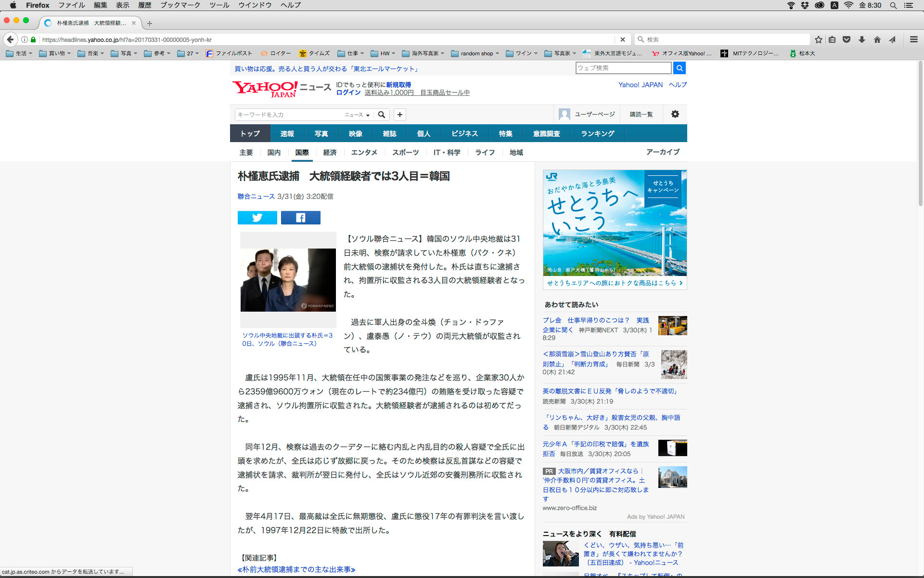The image size is (924, 578).
Task: Click the browser back arrow button
Action: coord(11,39)
